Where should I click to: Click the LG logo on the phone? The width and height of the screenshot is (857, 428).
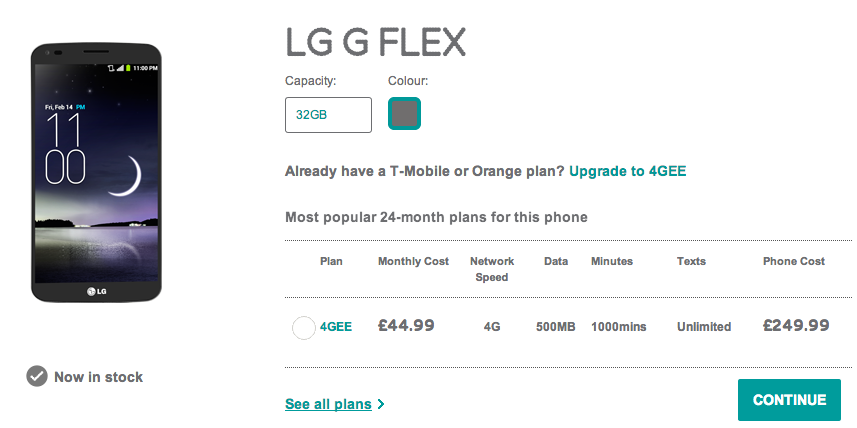(x=96, y=291)
